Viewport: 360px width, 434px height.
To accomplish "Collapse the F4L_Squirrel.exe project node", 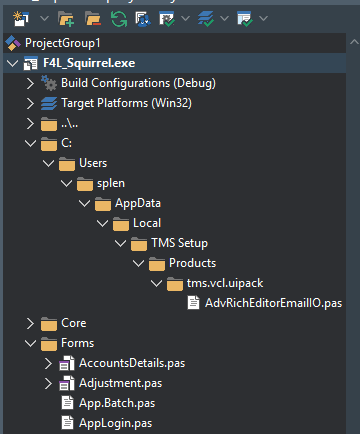I will pyautogui.click(x=12, y=63).
